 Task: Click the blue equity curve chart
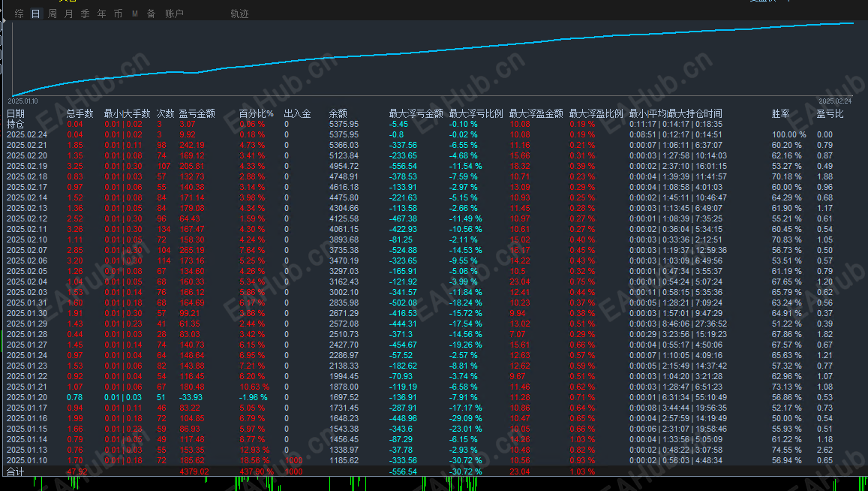pyautogui.click(x=434, y=59)
